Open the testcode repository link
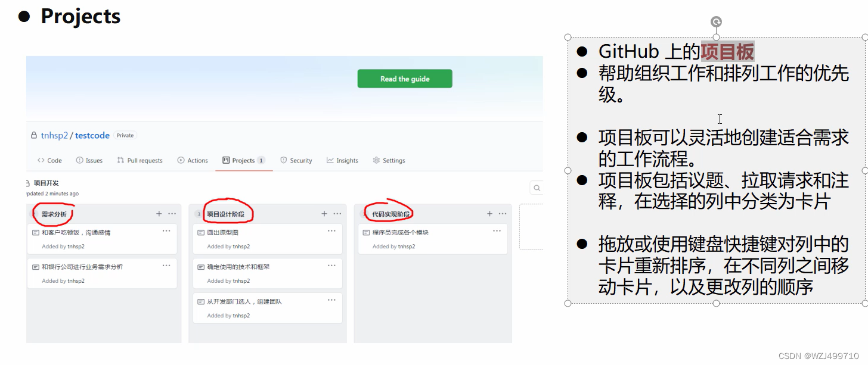The height and width of the screenshot is (365, 868). pyautogui.click(x=92, y=135)
